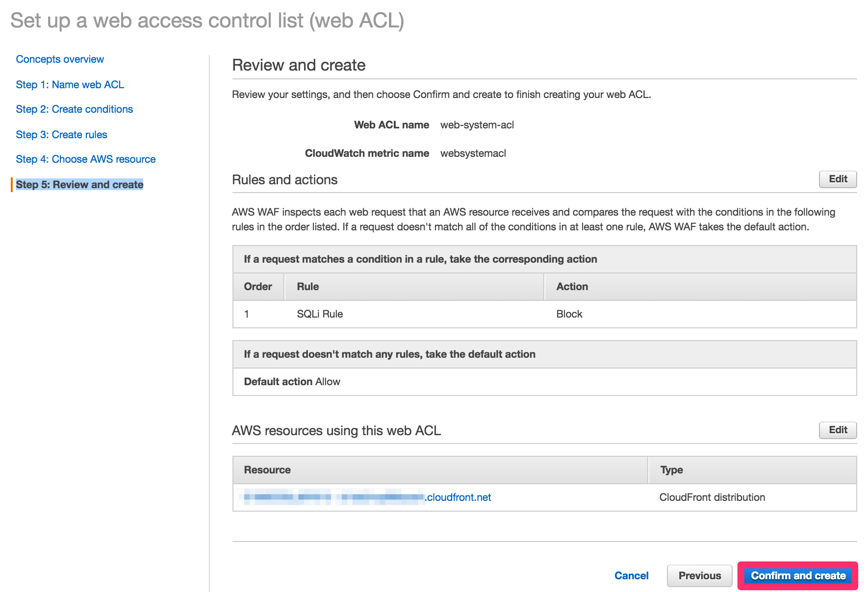The width and height of the screenshot is (868, 592).
Task: Click the Block action cell
Action: (x=569, y=314)
